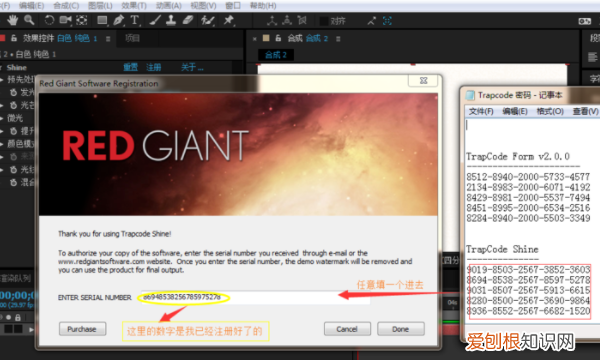600x360 pixels.
Task: Open Notepad's 文件(F) menu
Action: point(481,111)
